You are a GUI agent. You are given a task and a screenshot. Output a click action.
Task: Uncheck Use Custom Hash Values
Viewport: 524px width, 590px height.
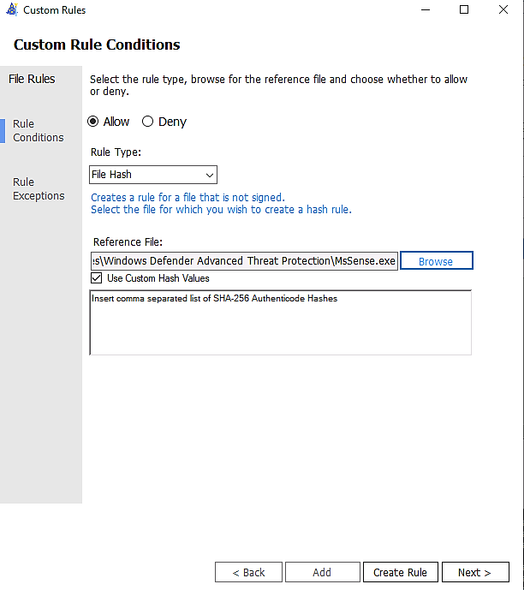(x=97, y=278)
